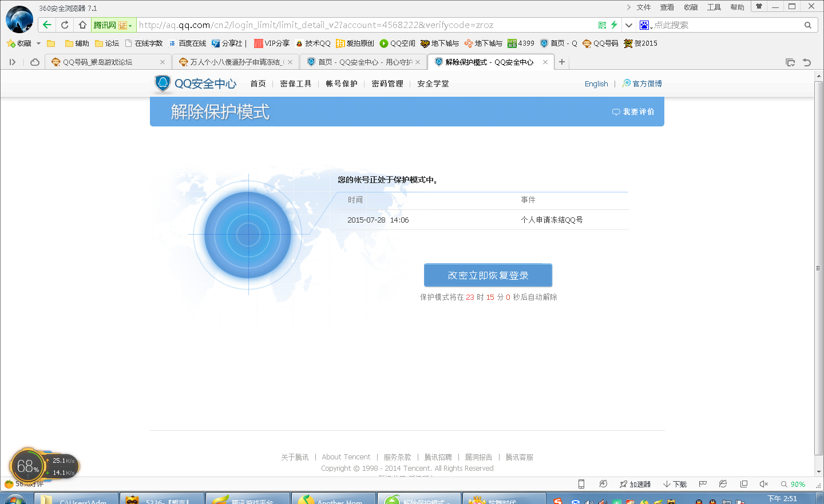Mute page sound with the speaker icon

click(x=763, y=484)
